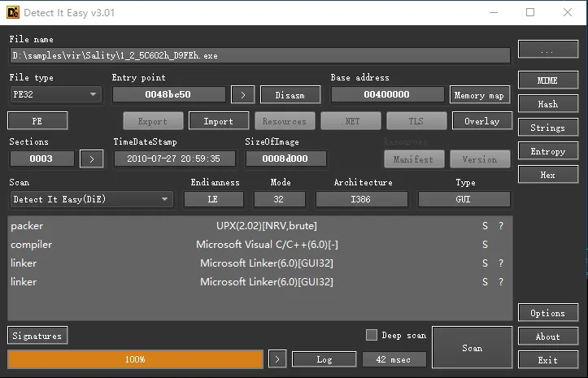Click the orange 100% progress bar

pos(135,359)
